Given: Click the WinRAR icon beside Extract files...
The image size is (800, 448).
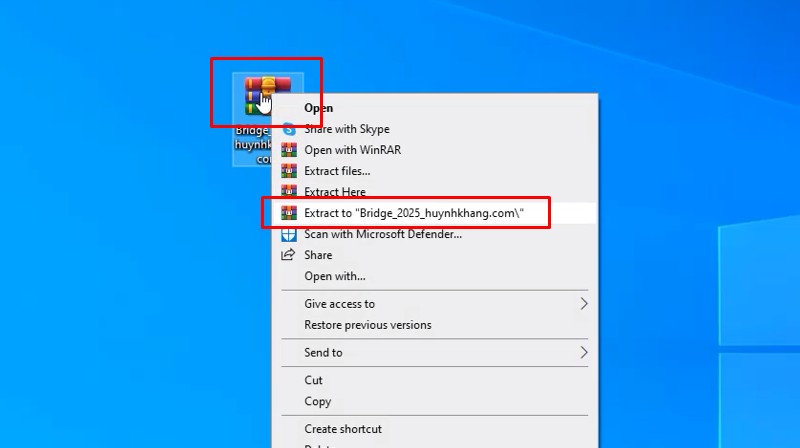Looking at the screenshot, I should click(289, 171).
